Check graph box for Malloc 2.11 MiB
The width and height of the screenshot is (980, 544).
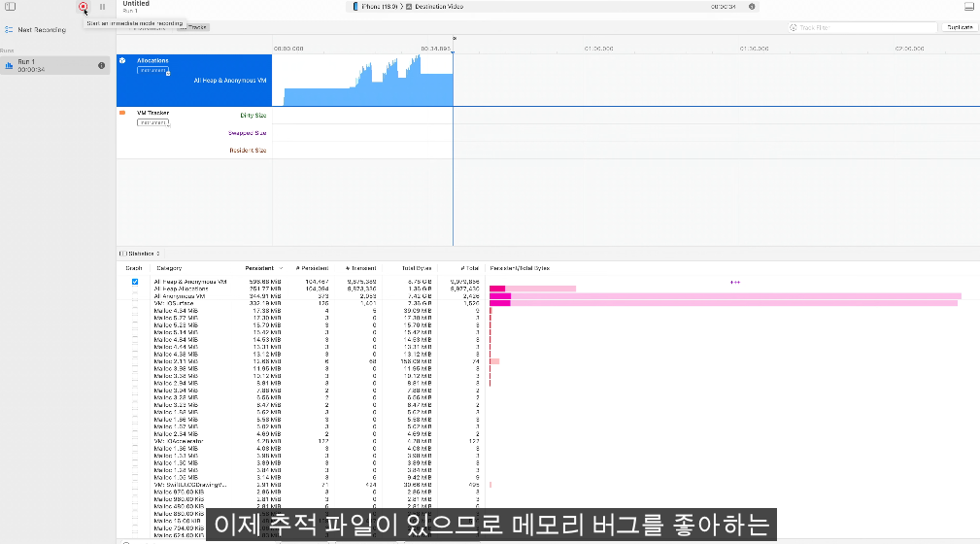pyautogui.click(x=135, y=361)
